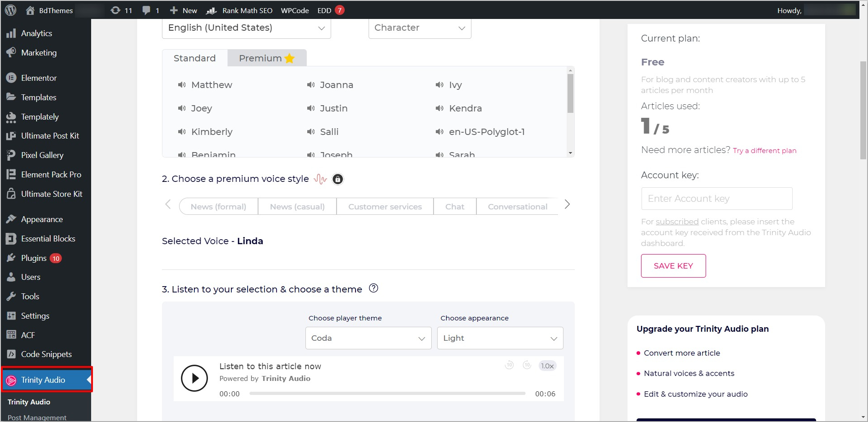Click the Enter Account key input field
The height and width of the screenshot is (422, 868).
tap(716, 199)
